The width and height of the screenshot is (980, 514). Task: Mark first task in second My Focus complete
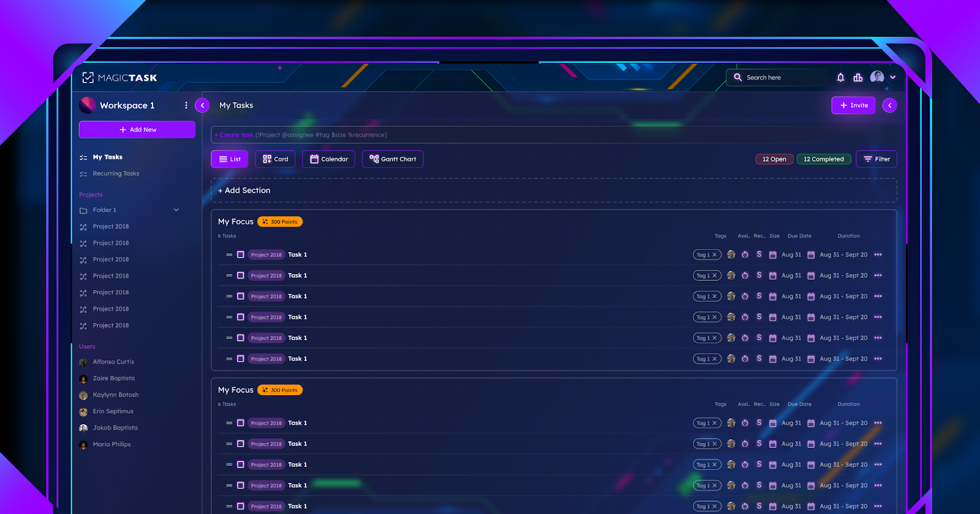[241, 423]
